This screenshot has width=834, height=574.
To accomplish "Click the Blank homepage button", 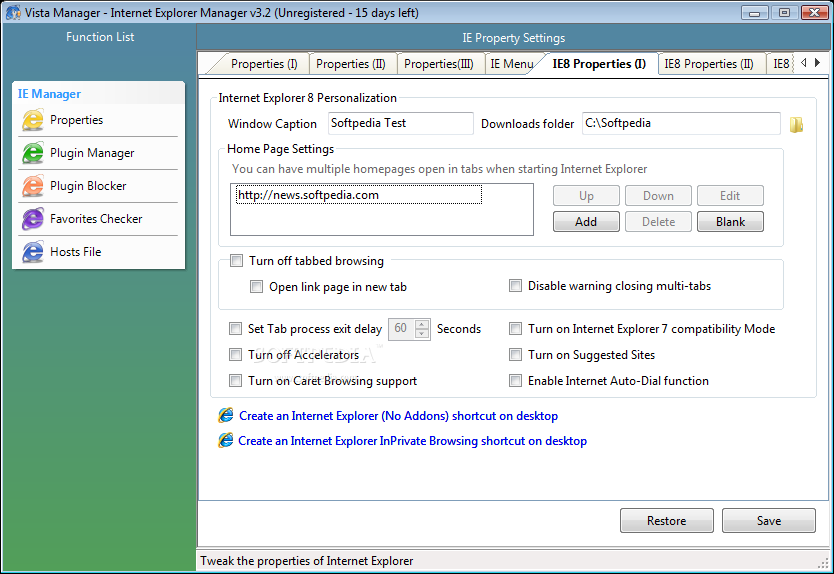I will [x=730, y=222].
